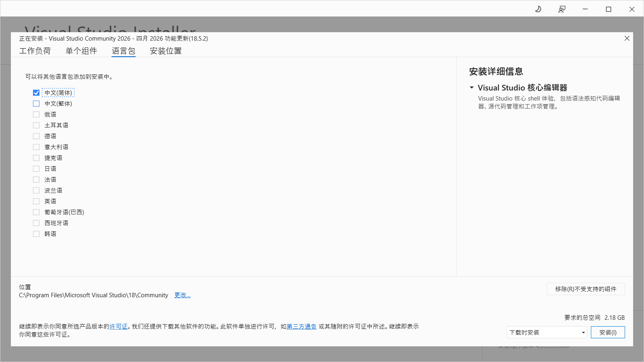Image resolution: width=644 pixels, height=362 pixels.
Task: Close the install dialog with X
Action: click(x=627, y=38)
